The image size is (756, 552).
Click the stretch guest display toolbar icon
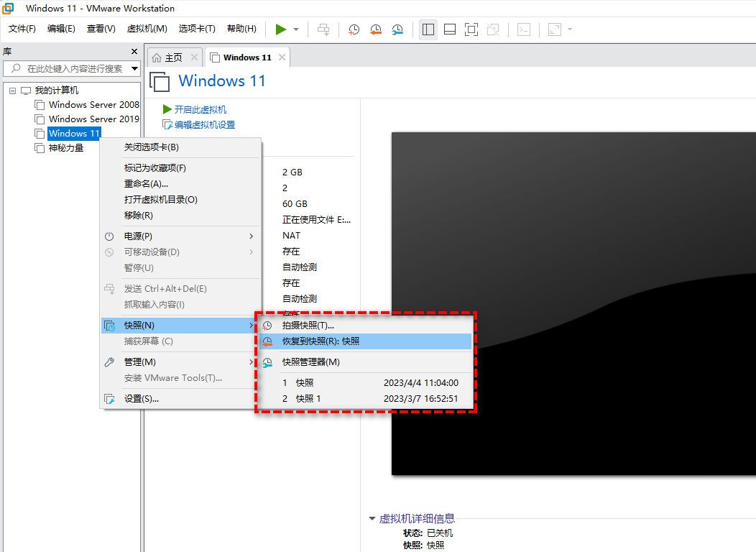click(x=555, y=29)
